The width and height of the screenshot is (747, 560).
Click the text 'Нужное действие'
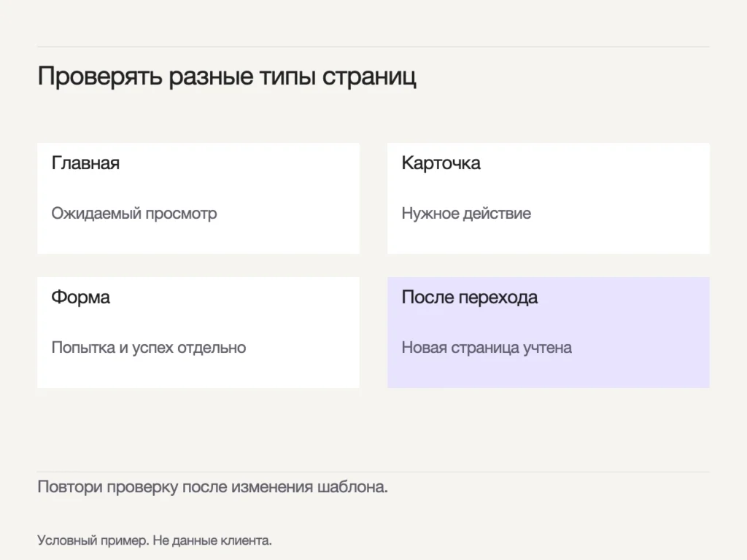coord(466,214)
